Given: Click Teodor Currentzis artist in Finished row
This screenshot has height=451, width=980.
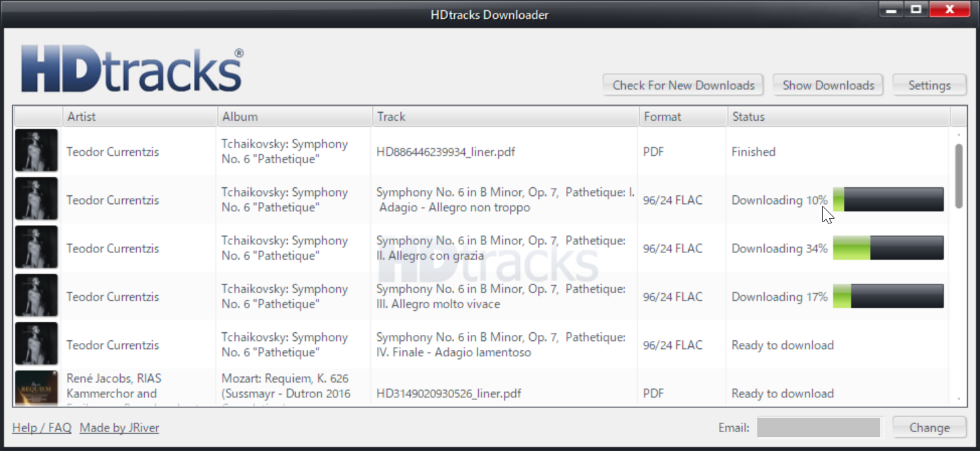Looking at the screenshot, I should click(113, 152).
